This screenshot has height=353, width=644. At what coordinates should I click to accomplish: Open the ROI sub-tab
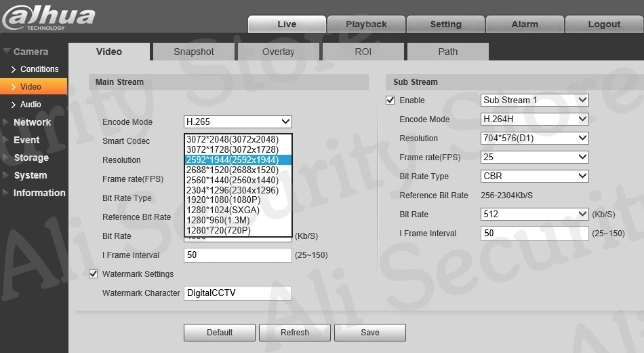coord(363,52)
